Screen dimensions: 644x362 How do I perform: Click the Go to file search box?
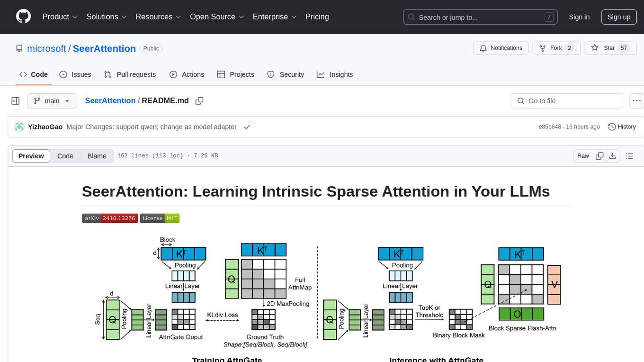[567, 101]
